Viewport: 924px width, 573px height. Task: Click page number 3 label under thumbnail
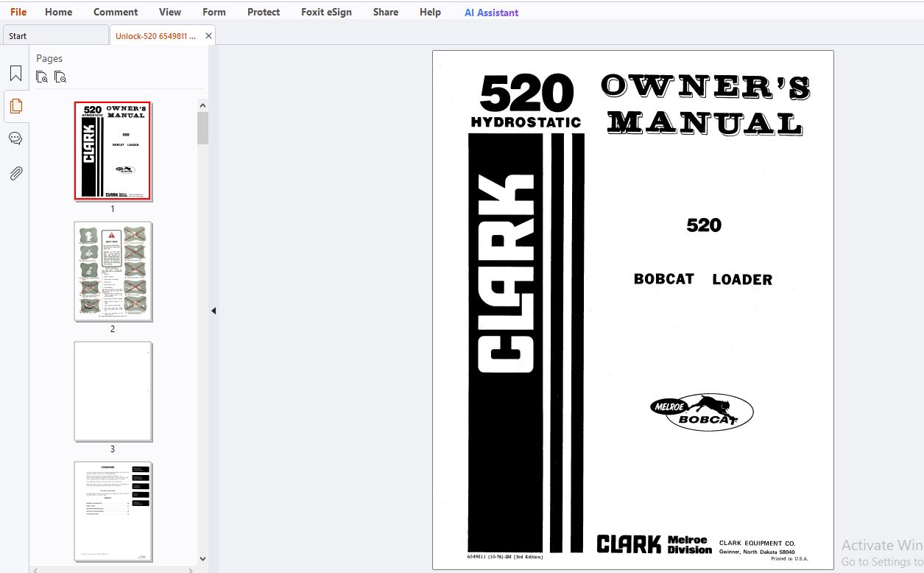(x=113, y=449)
